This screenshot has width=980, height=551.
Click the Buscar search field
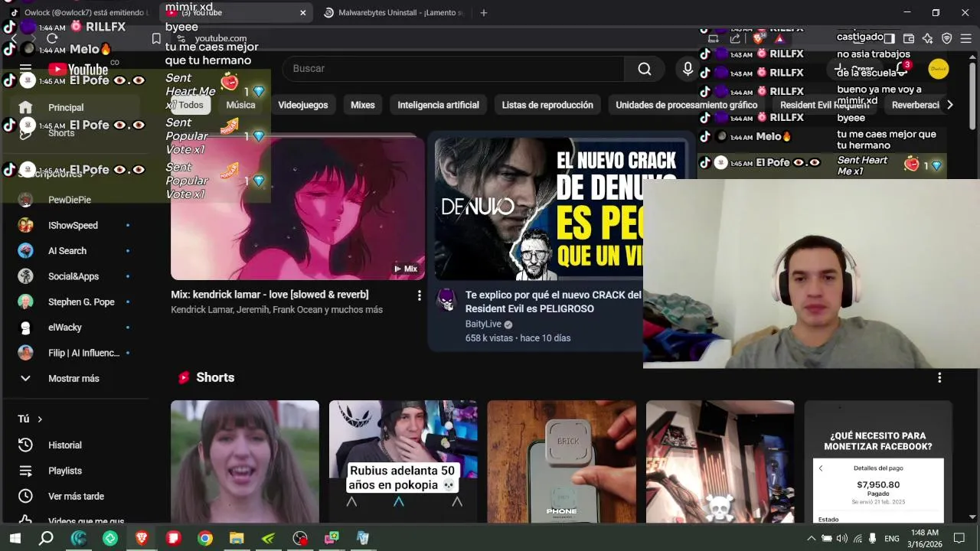coord(454,69)
